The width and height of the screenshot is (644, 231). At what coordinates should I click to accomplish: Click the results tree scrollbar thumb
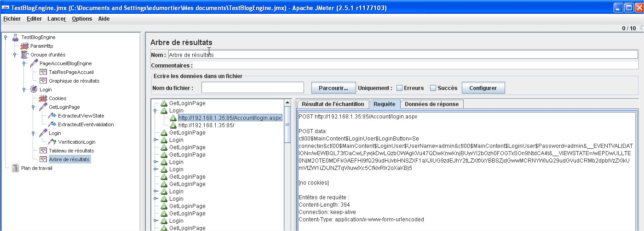pyautogui.click(x=287, y=125)
